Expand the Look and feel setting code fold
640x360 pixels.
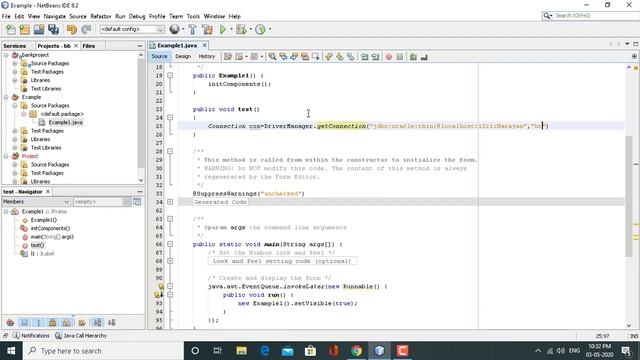pos(170,261)
